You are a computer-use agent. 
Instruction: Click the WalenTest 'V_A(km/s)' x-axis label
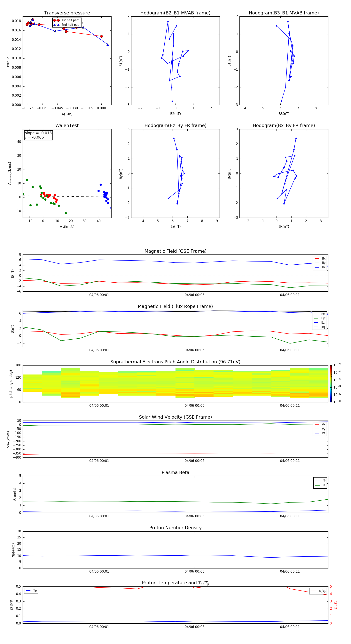click(x=67, y=227)
